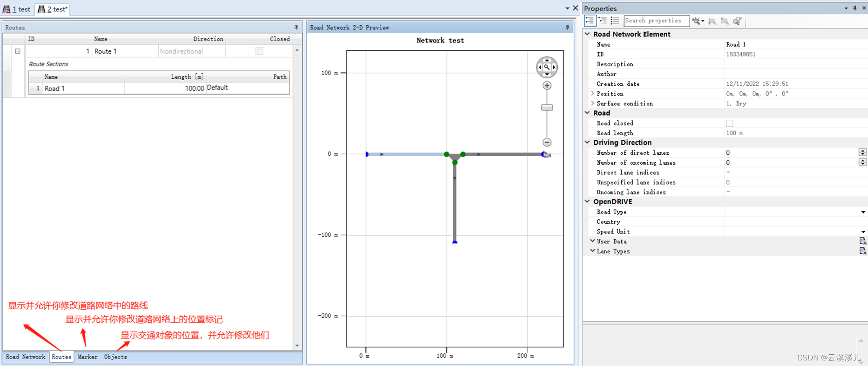
Task: Pan the preview down with navigation wheel
Action: coord(547,74)
